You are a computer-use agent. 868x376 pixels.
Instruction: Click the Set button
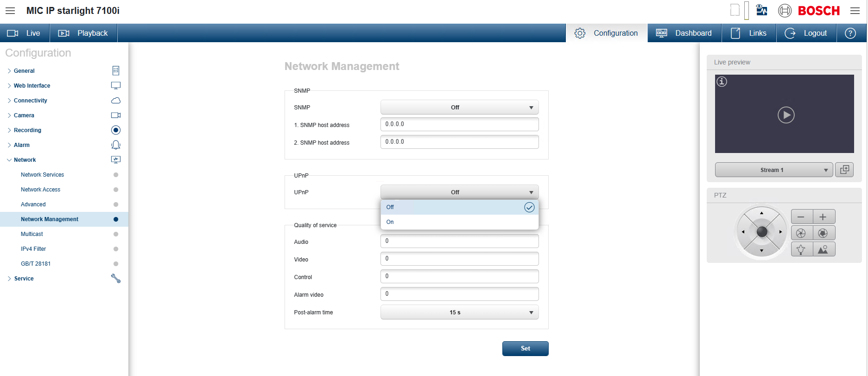coord(526,349)
